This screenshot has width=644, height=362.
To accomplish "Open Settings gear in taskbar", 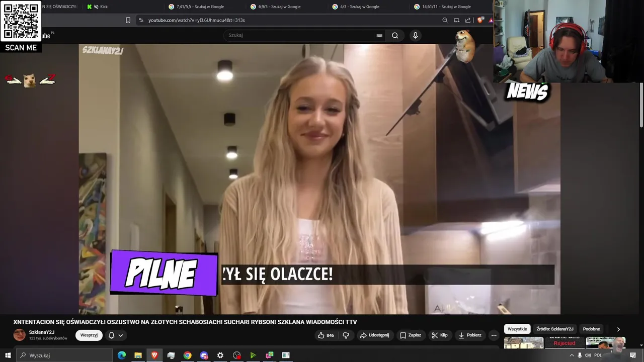I will pyautogui.click(x=220, y=355).
